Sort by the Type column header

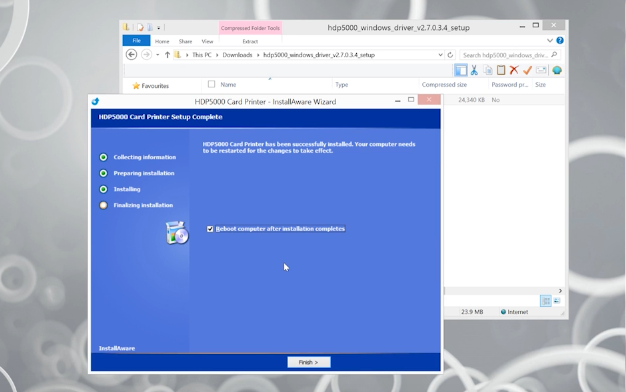(x=342, y=85)
